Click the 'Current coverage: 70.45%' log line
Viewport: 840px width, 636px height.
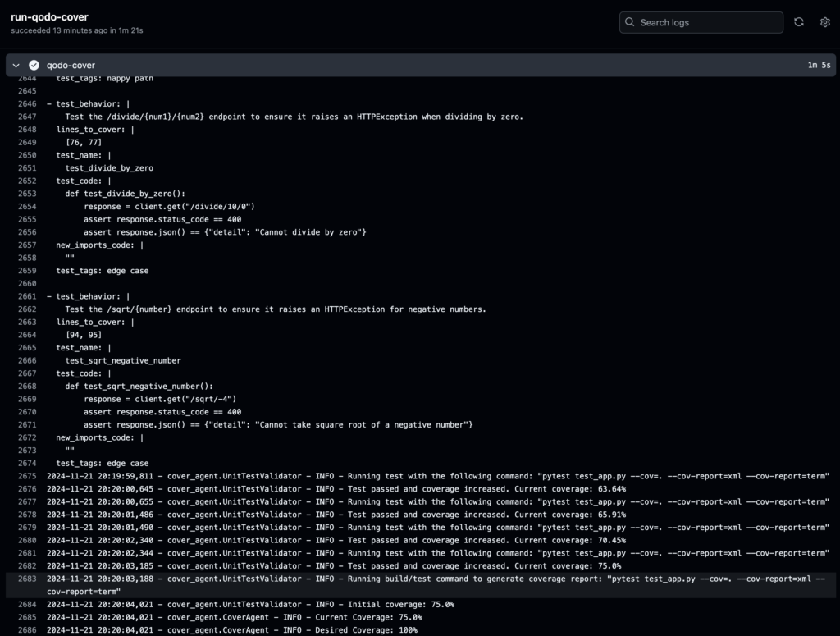point(336,540)
